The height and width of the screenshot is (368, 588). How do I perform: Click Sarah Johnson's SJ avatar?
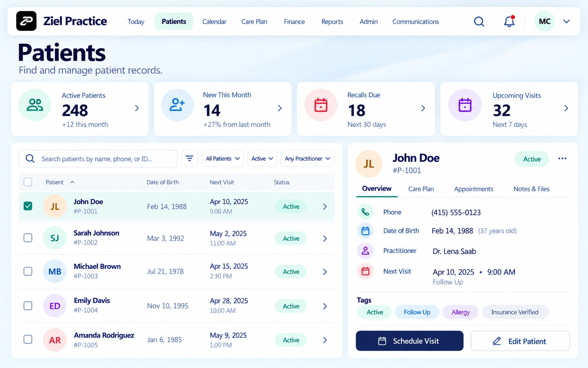coord(54,238)
